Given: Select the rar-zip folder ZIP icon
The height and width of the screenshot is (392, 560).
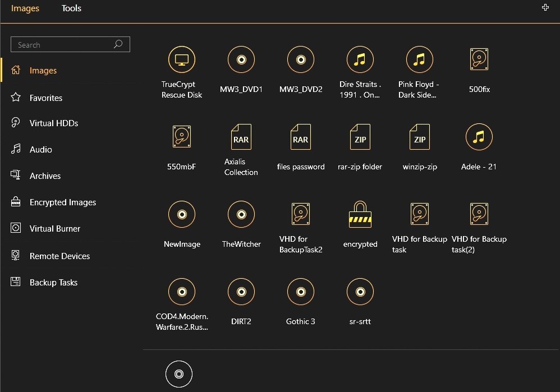Looking at the screenshot, I should [x=360, y=136].
